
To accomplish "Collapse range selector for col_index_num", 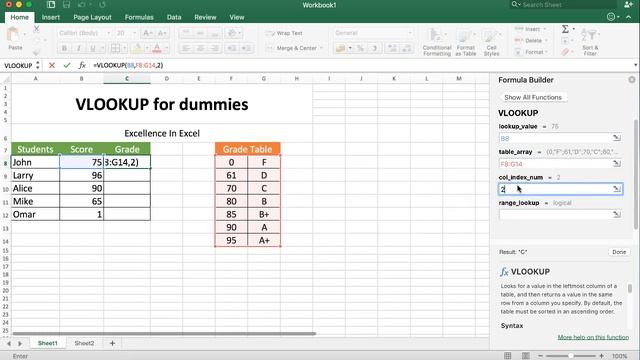I will (x=617, y=189).
